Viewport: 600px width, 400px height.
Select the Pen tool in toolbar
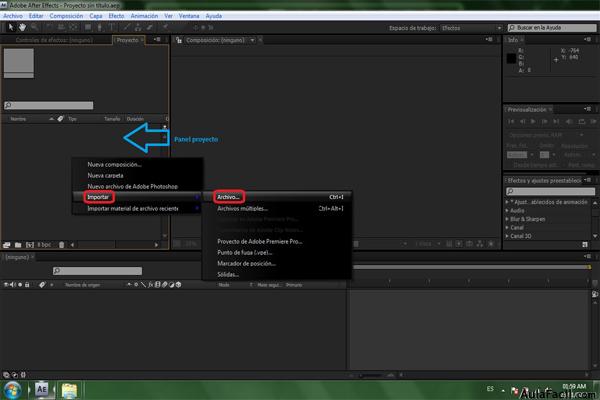tap(99, 27)
